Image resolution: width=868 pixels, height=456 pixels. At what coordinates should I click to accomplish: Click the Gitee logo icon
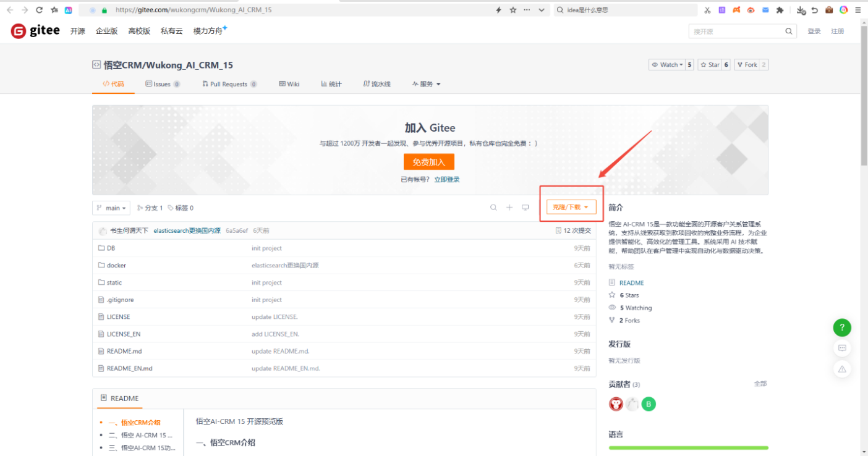(19, 30)
